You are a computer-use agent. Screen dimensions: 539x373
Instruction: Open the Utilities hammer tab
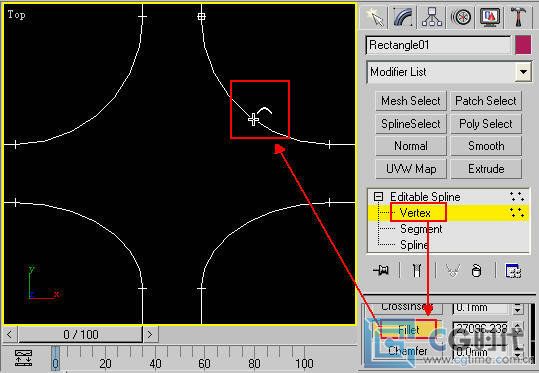pos(518,17)
